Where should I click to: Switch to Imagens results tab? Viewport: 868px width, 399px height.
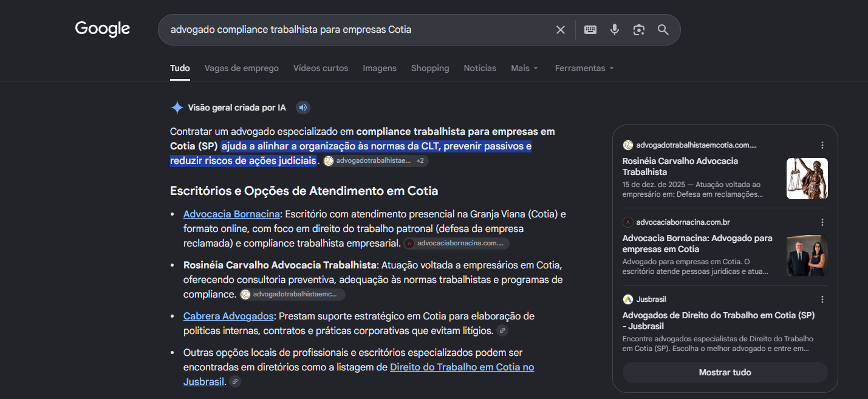point(380,68)
